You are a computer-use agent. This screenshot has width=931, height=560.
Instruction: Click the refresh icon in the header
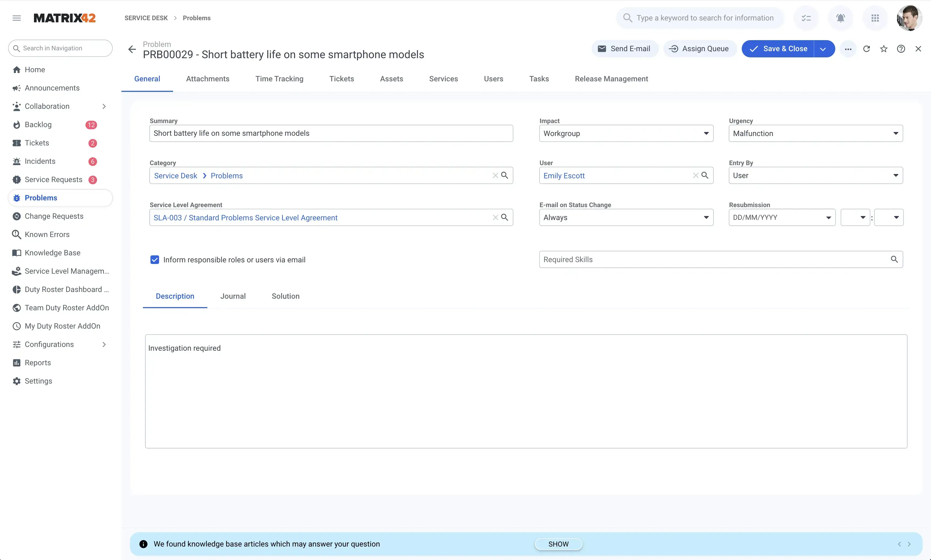pyautogui.click(x=866, y=49)
